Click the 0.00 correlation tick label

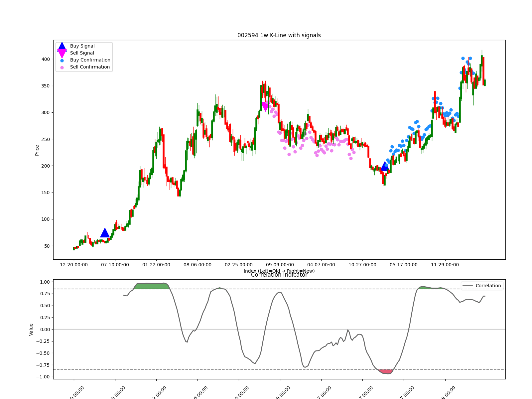point(45,330)
